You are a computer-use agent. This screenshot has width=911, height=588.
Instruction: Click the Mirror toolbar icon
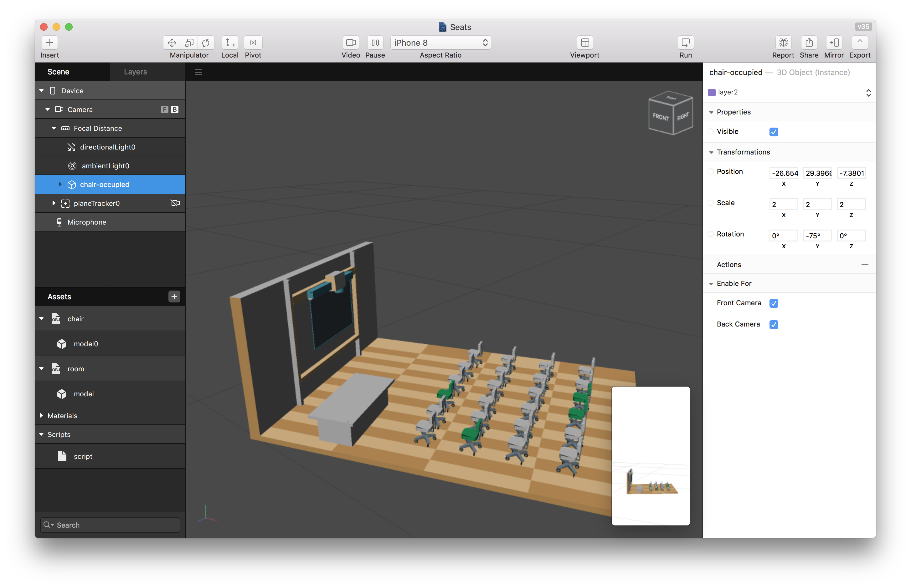point(834,43)
